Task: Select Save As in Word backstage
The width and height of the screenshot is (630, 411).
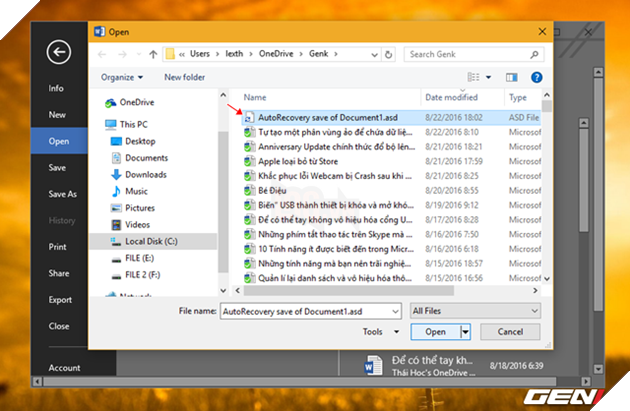Action: 62,194
